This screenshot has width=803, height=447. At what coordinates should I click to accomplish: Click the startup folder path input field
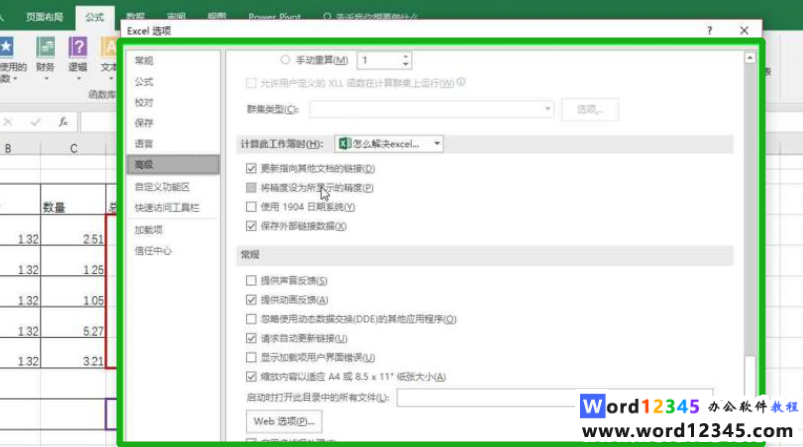(555, 397)
